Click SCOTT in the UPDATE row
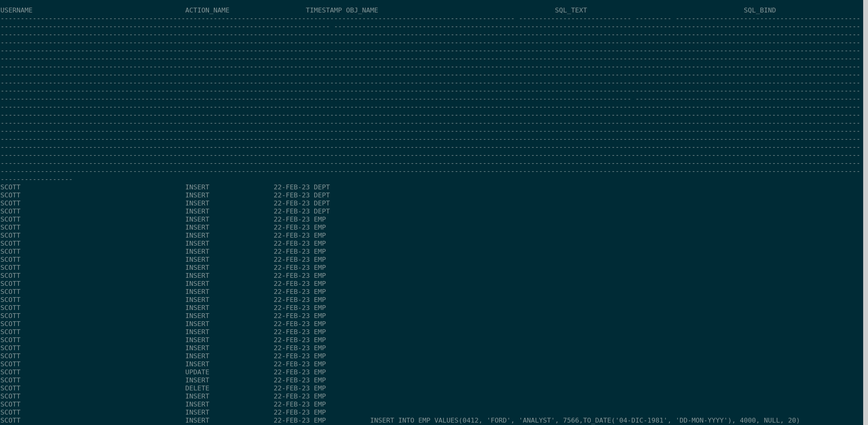The width and height of the screenshot is (868, 425). (x=10, y=372)
